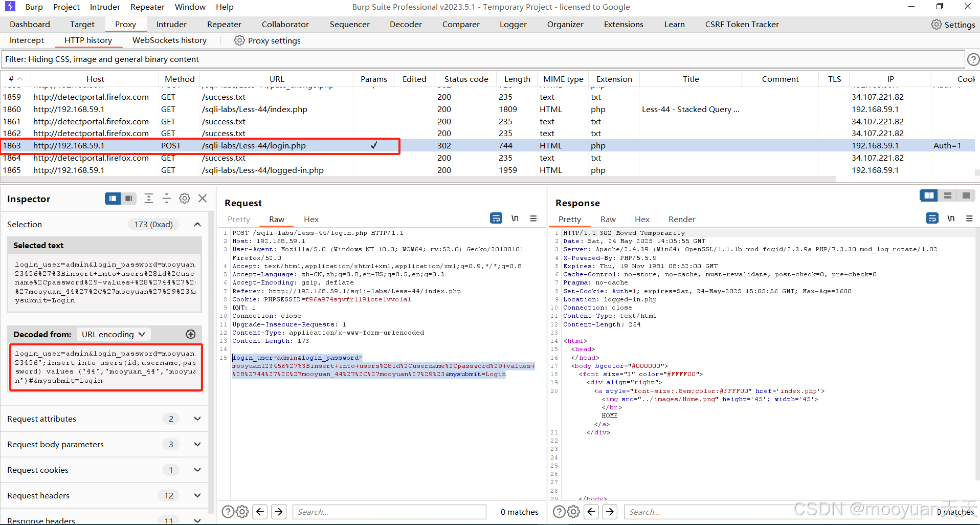Open Response hamburger options menu

click(x=969, y=218)
